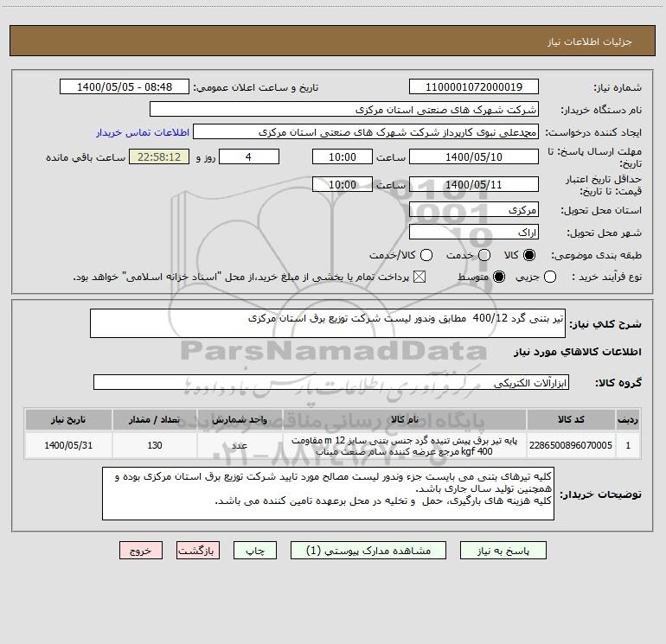This screenshot has height=644, width=666.
Task: Click the نام کالا column header
Action: pyautogui.click(x=405, y=419)
